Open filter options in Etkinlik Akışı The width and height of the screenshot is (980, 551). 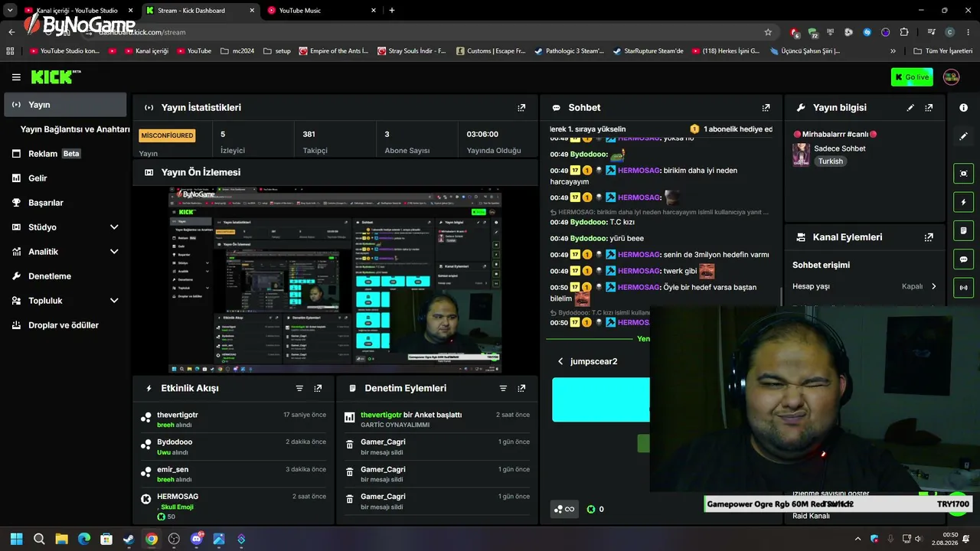coord(299,388)
